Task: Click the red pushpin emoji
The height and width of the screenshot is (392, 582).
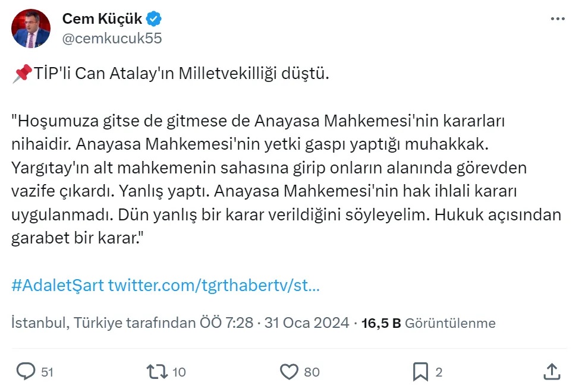Action: [22, 74]
